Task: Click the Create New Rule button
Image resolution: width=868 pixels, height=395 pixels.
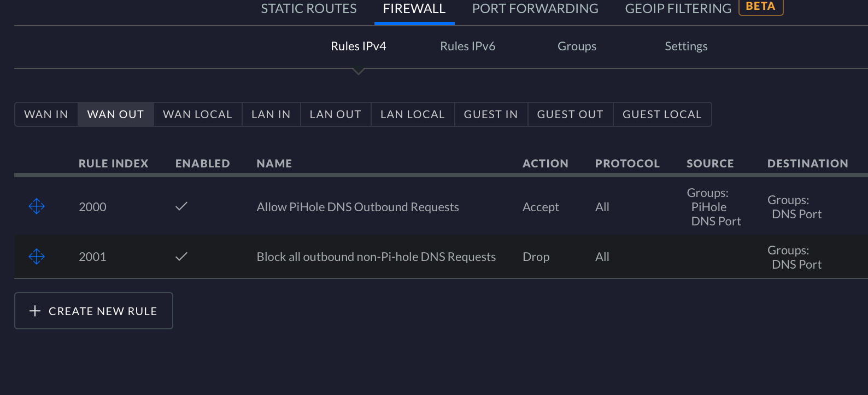Action: click(x=93, y=311)
